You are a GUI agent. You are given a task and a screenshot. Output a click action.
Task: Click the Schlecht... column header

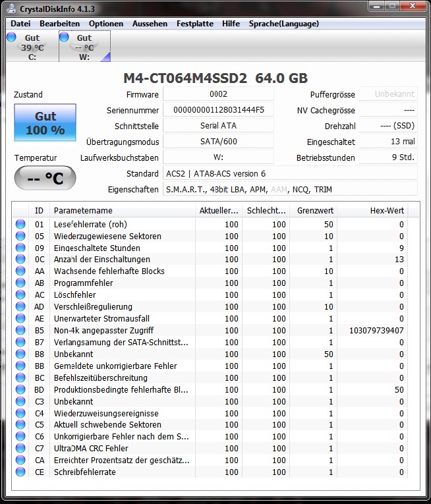266,211
